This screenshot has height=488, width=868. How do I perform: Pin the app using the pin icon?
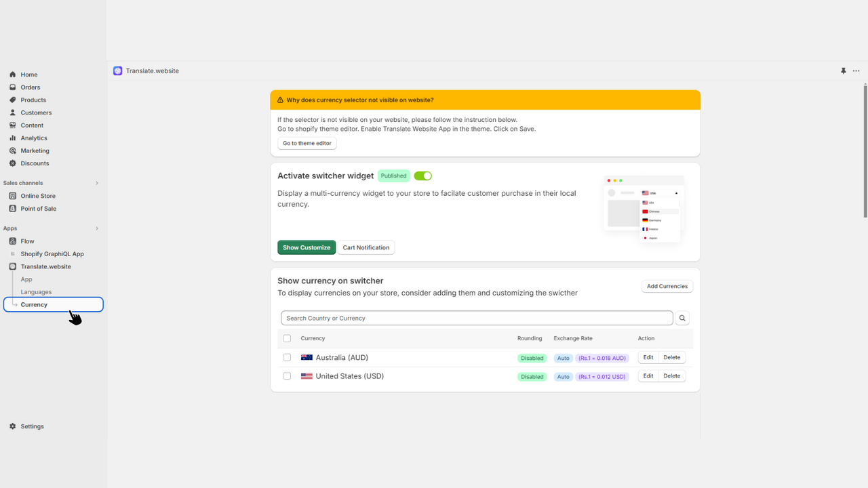click(x=844, y=70)
